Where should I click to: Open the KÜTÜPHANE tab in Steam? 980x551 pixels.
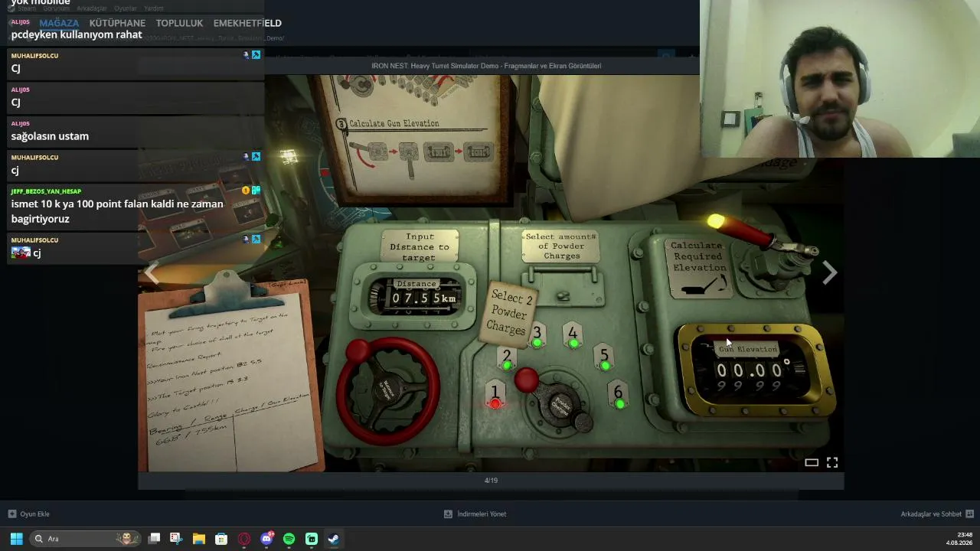tap(117, 23)
